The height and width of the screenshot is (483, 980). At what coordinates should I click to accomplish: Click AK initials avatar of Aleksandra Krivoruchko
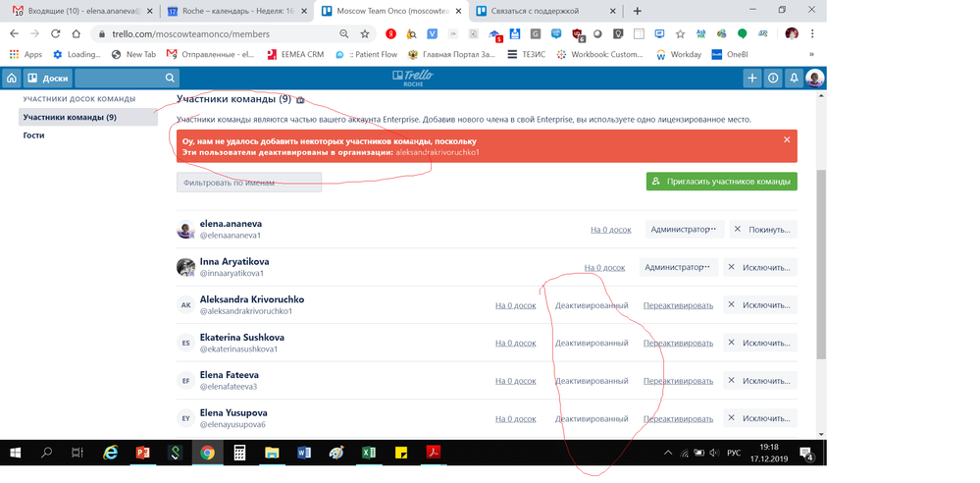(x=186, y=305)
